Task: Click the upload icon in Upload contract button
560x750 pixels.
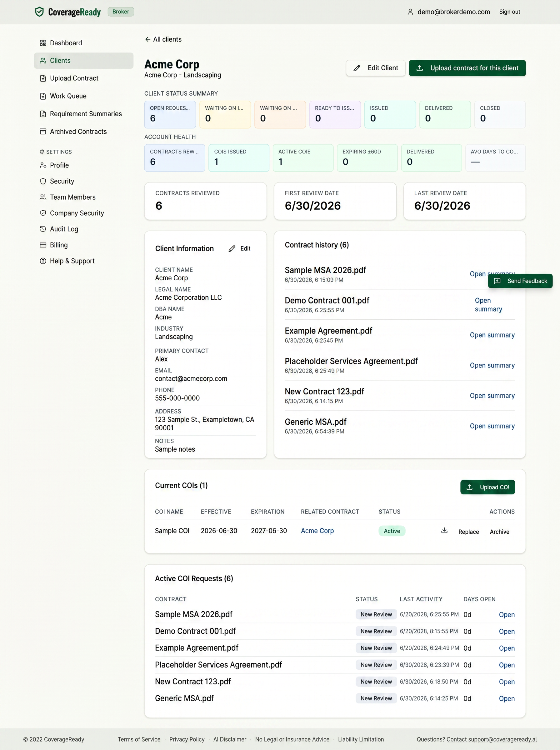Action: (x=419, y=68)
